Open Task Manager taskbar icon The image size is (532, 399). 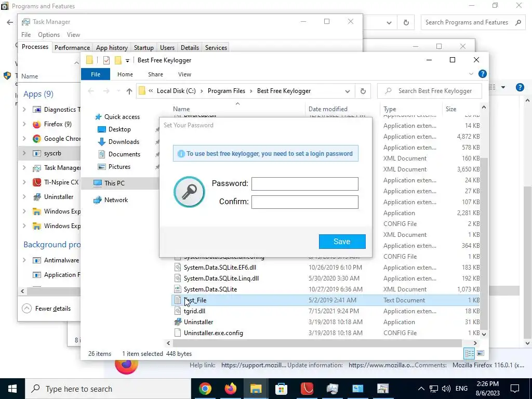click(x=332, y=389)
